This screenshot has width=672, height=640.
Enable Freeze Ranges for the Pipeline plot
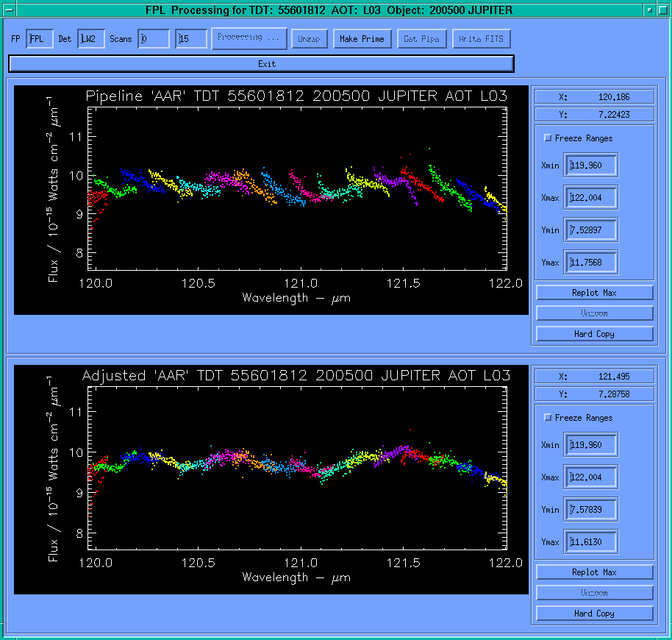548,138
